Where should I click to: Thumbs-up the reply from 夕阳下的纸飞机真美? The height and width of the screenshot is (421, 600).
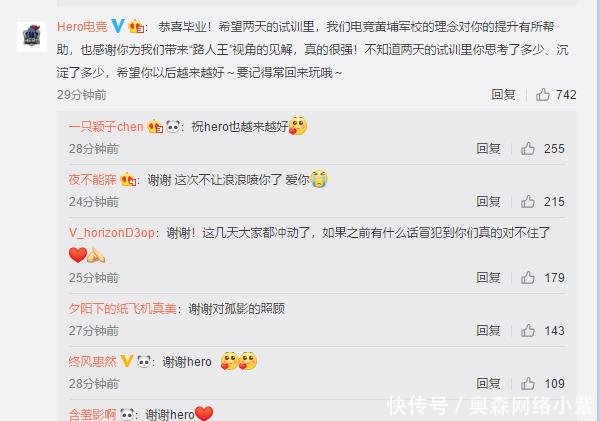528,330
